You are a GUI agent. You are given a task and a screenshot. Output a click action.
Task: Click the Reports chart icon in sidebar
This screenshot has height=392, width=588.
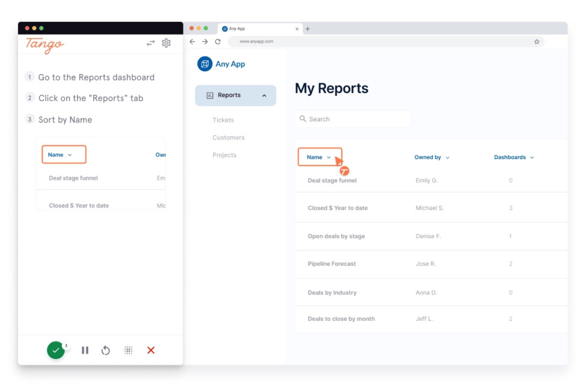tap(210, 95)
